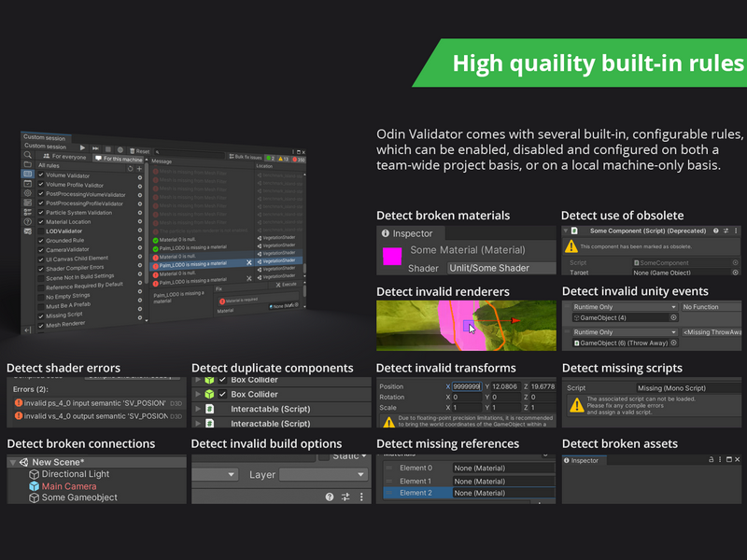Switch to the For everyone tab
Viewport: 747px width, 560px height.
point(64,156)
